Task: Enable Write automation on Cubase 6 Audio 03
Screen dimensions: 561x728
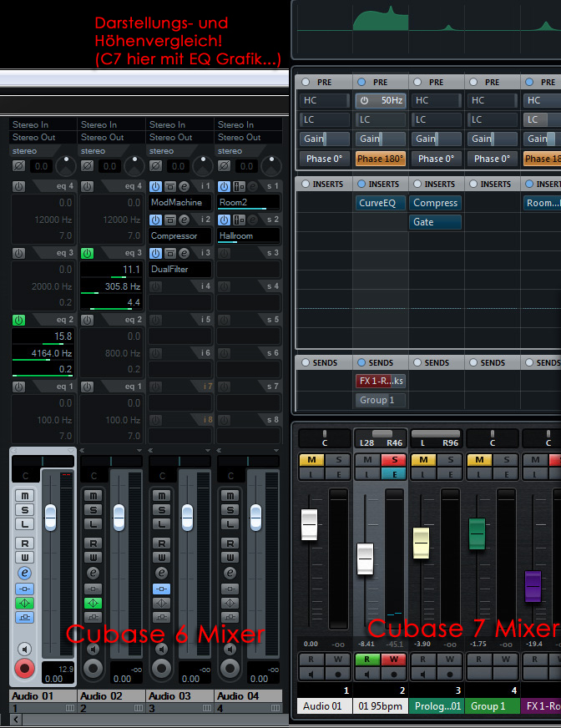Action: (162, 557)
